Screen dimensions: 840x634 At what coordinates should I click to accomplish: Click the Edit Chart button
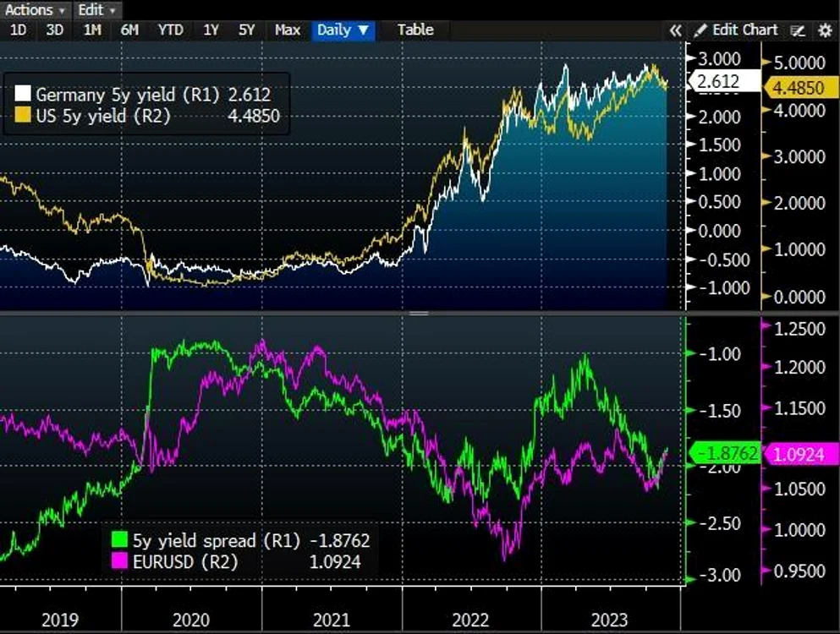[736, 30]
